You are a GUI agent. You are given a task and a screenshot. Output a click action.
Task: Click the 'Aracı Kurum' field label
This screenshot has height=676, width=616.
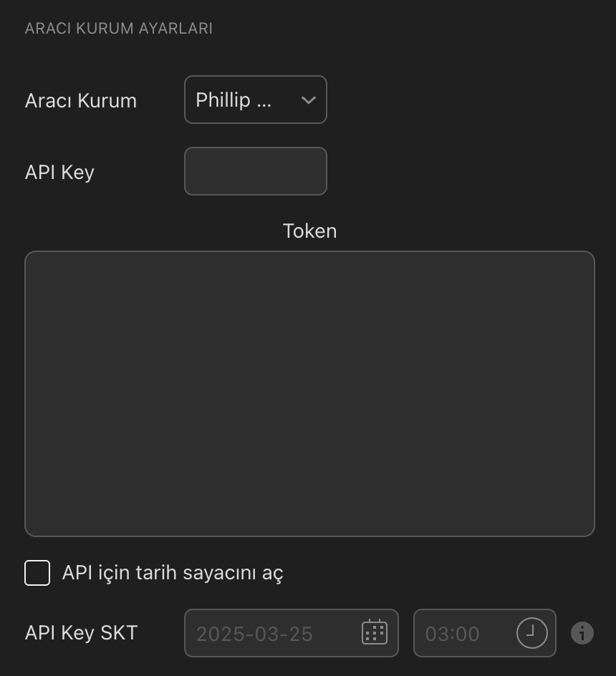pyautogui.click(x=81, y=100)
